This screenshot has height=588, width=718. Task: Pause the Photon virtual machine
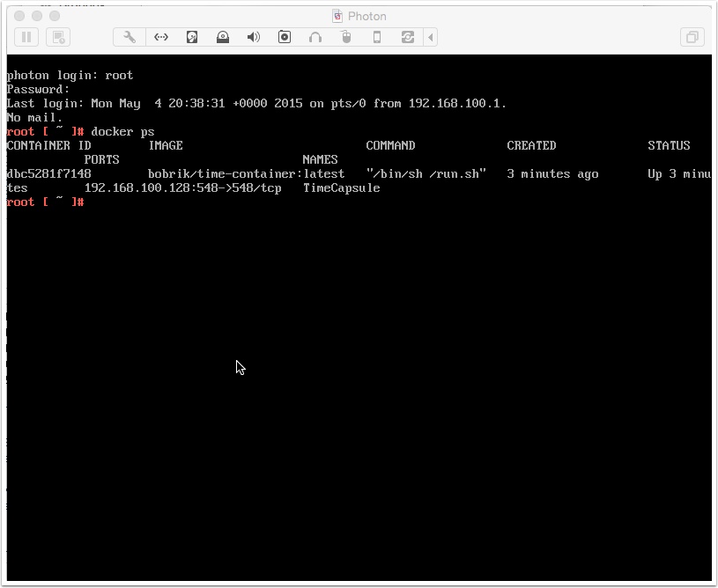[26, 37]
